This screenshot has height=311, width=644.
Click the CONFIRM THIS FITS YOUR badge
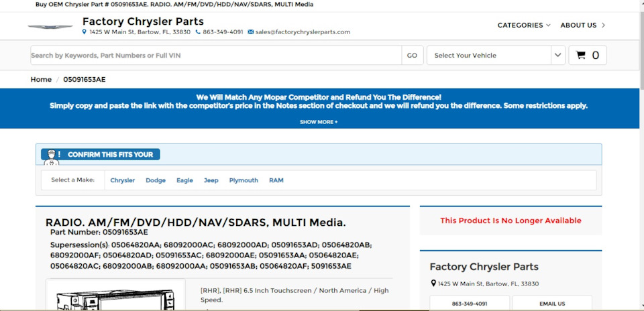pyautogui.click(x=101, y=155)
